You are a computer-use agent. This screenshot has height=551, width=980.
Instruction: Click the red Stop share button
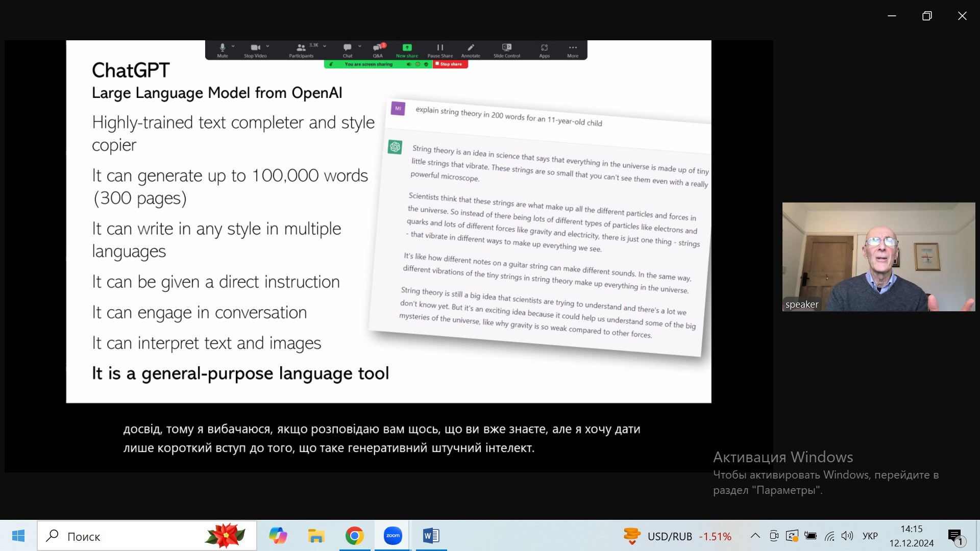450,64
